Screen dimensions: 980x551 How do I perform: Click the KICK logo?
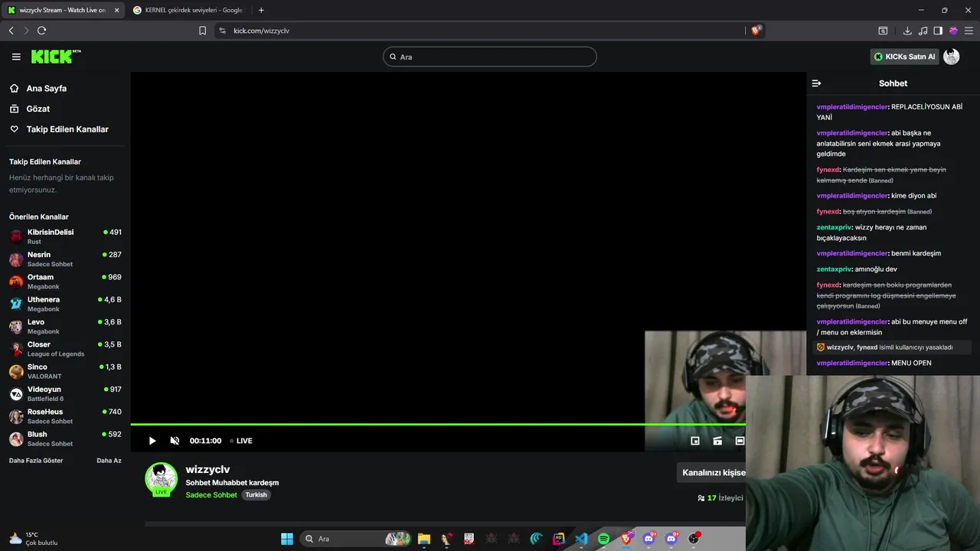click(x=55, y=57)
